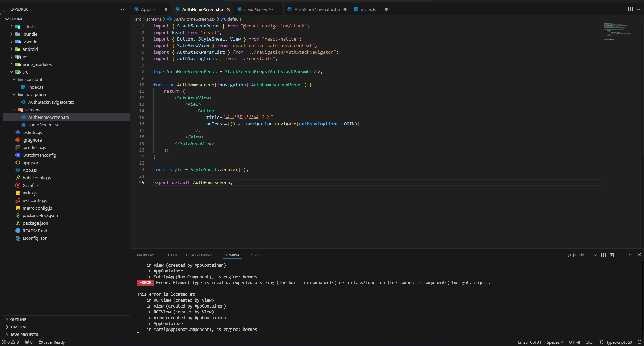This screenshot has height=346, width=644.
Task: Open .gitignore file
Action: 67,140
